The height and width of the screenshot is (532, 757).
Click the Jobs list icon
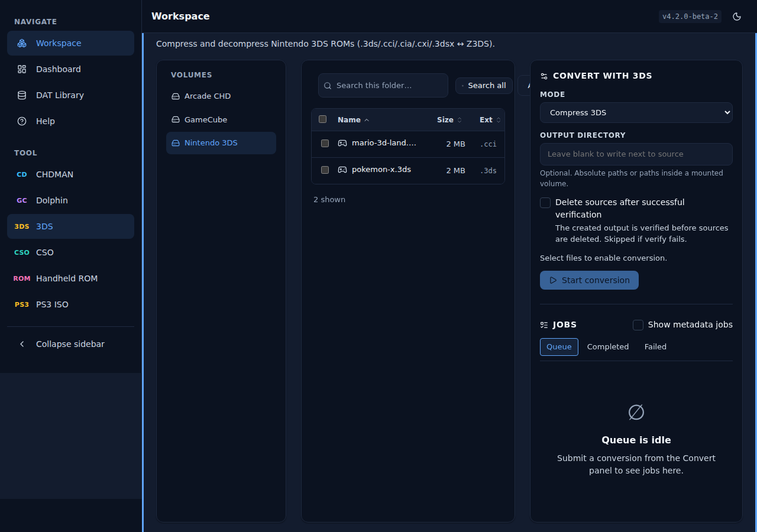point(544,325)
